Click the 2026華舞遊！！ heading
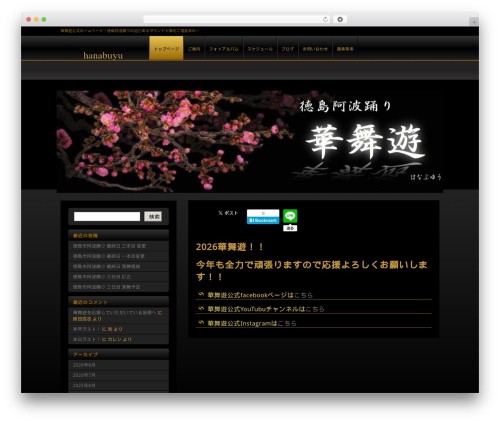500x423 pixels. tap(230, 247)
